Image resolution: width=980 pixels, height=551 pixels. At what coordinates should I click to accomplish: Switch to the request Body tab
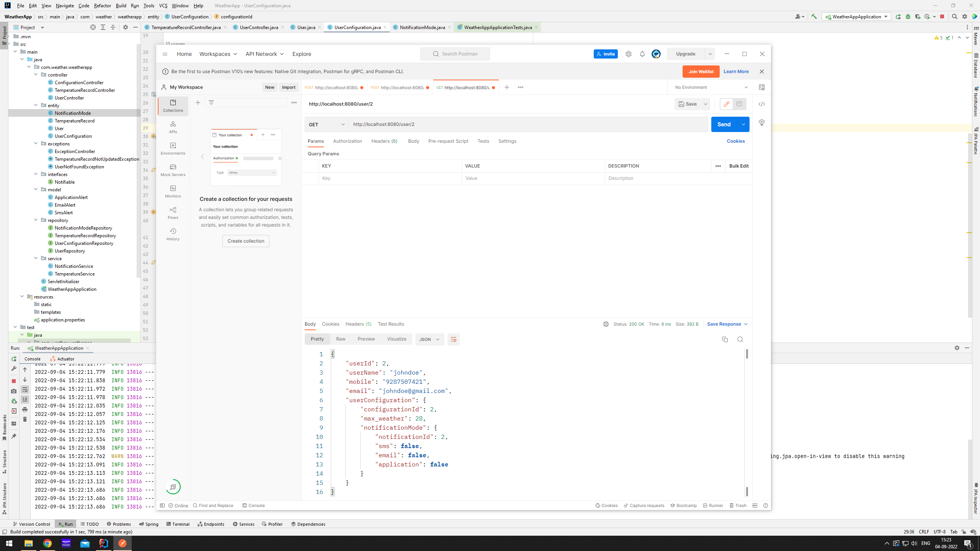point(413,141)
